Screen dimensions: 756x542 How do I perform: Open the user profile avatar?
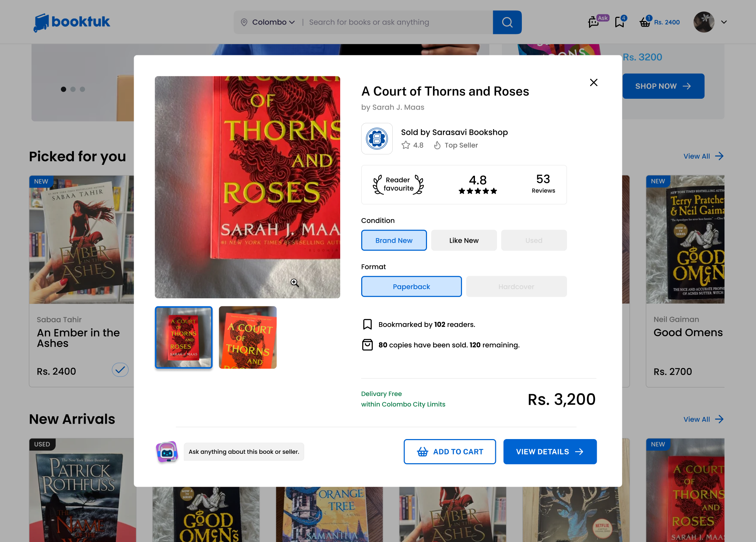(x=704, y=22)
